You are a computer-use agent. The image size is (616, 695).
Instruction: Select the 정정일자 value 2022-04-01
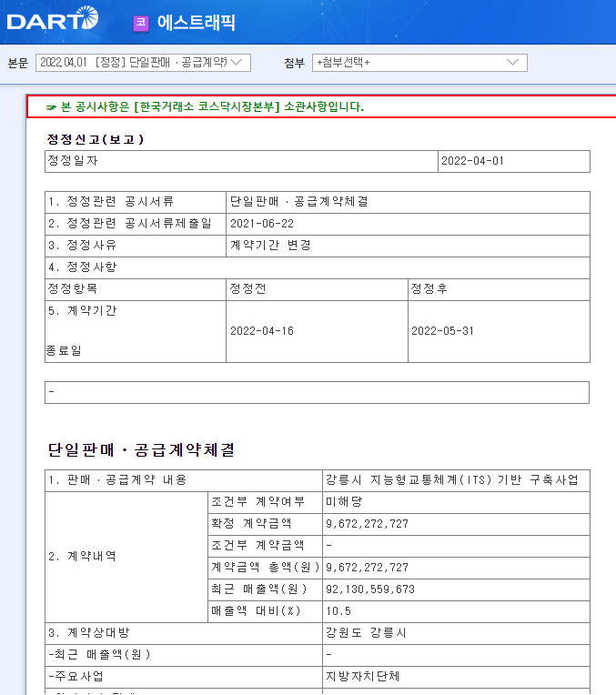[473, 161]
